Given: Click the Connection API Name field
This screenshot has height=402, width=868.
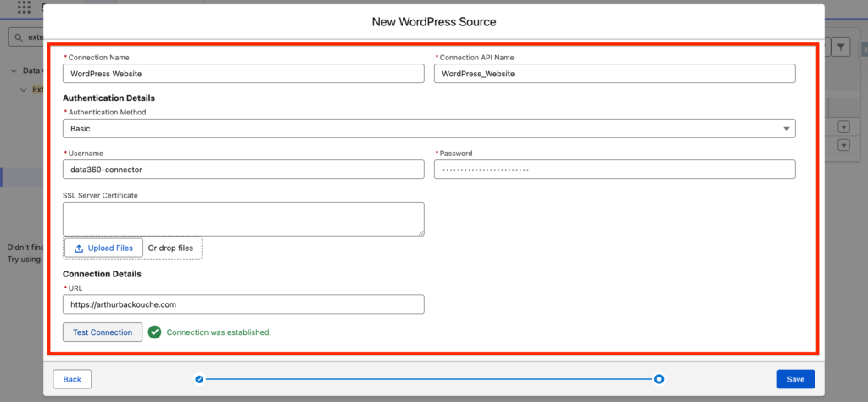Looking at the screenshot, I should [x=614, y=74].
